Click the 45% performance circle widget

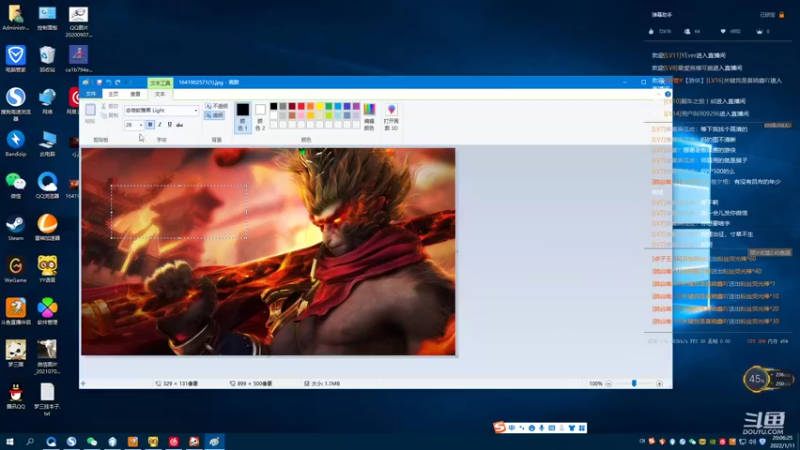coord(757,379)
